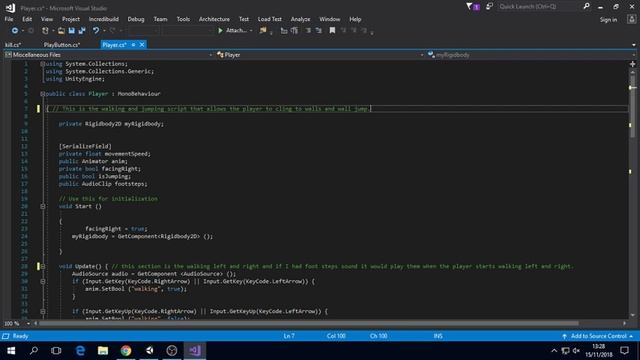Pin the Player.cs tab

point(133,45)
